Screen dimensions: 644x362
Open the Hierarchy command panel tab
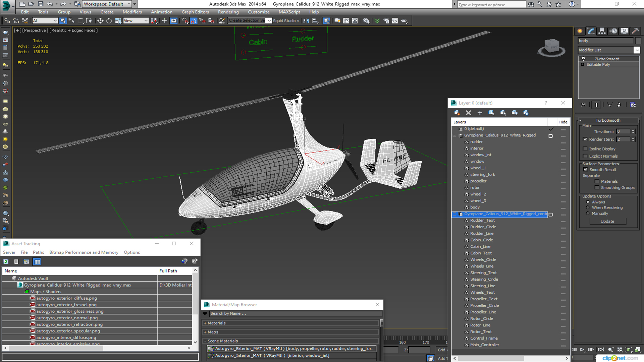tap(602, 31)
